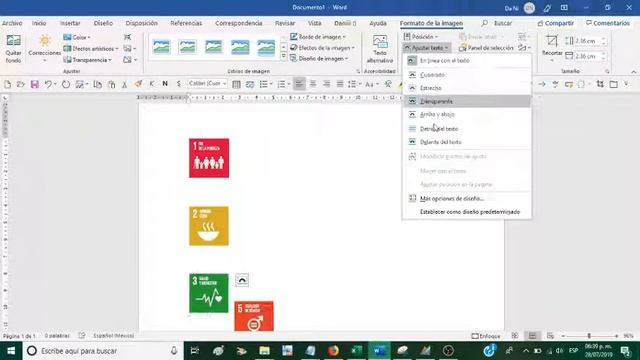Image resolution: width=640 pixels, height=360 pixels.
Task: Choose Detrás del texto option
Action: click(467, 129)
